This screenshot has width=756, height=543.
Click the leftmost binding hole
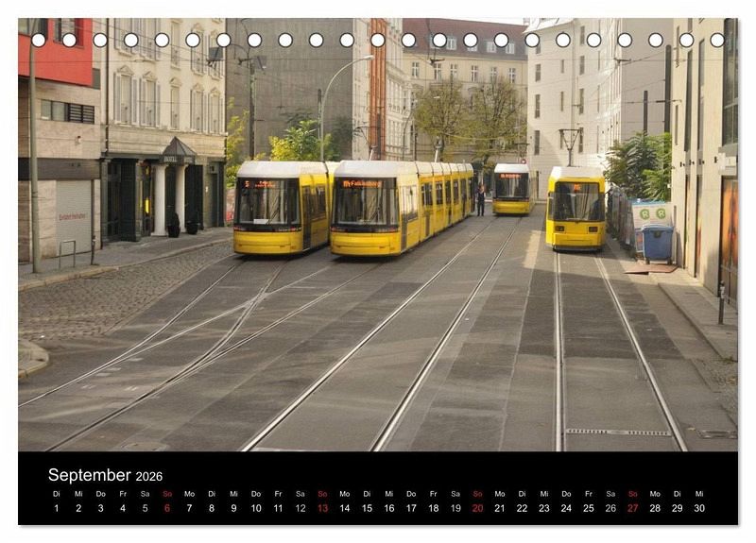39,40
